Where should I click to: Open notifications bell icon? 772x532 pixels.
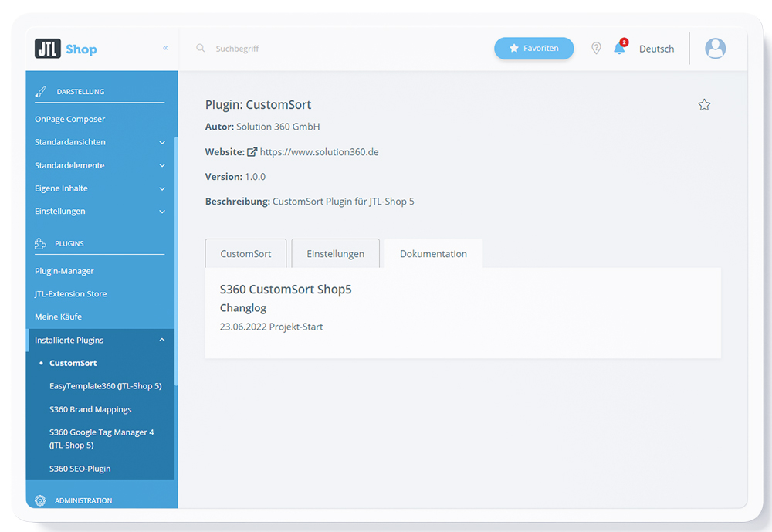tap(619, 48)
